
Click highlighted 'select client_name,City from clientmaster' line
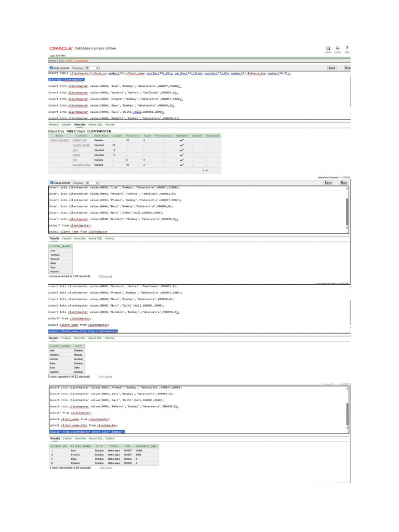(x=83, y=331)
